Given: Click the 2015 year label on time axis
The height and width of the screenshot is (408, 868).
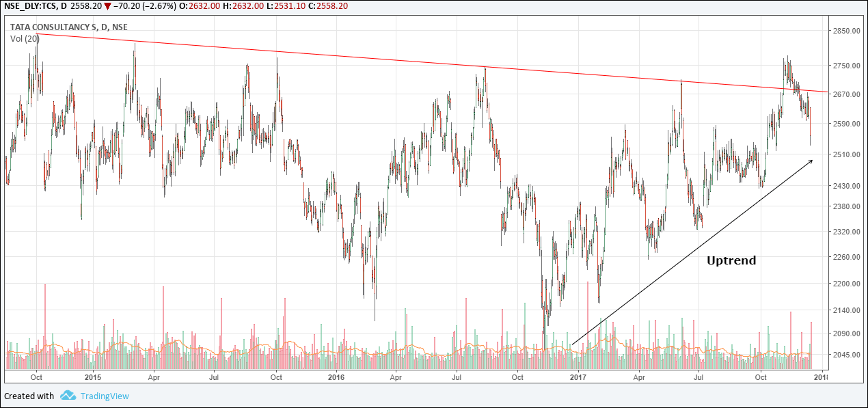Looking at the screenshot, I should [93, 377].
